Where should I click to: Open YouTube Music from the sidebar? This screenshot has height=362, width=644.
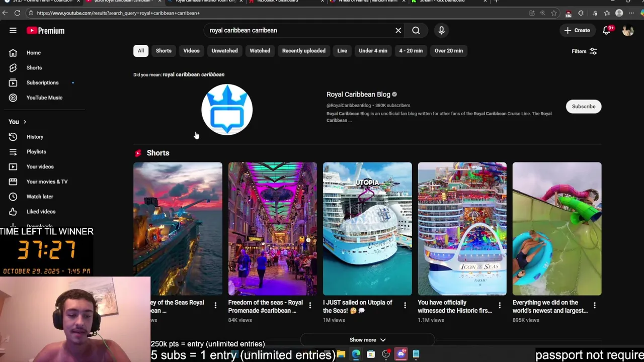[43, 98]
